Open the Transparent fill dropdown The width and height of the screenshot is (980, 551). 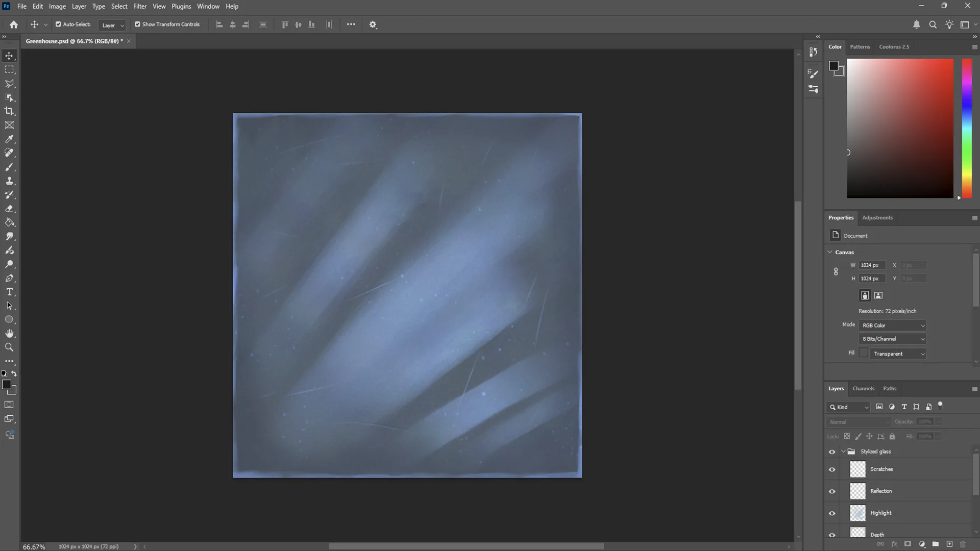(898, 354)
